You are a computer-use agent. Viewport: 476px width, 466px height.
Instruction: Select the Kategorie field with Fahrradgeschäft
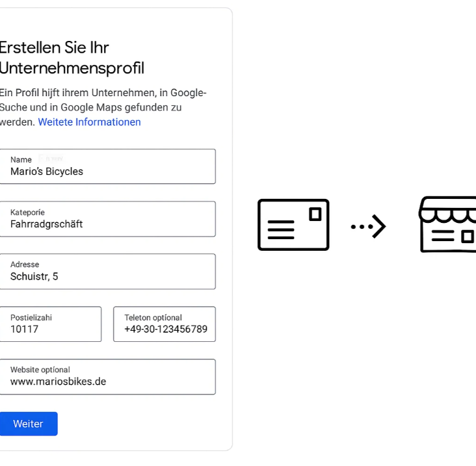pyautogui.click(x=107, y=219)
